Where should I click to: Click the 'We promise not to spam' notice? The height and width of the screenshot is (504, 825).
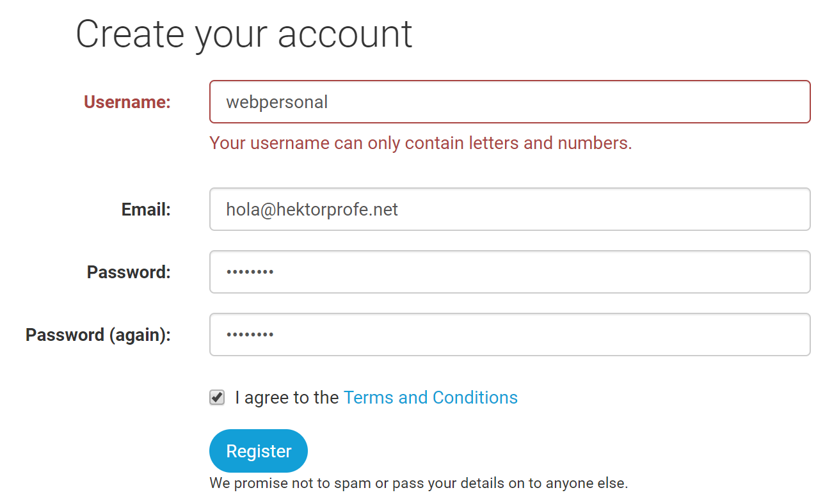419,483
